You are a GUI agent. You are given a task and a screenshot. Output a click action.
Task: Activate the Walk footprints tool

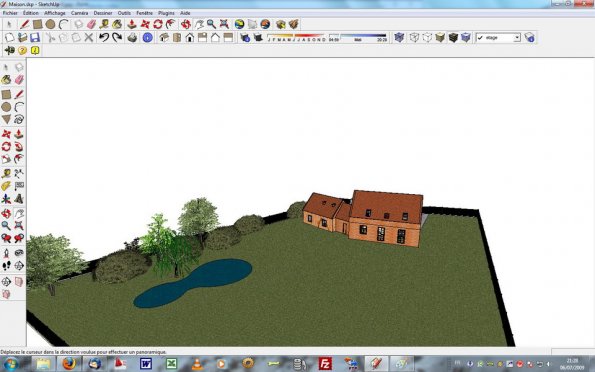[6, 265]
